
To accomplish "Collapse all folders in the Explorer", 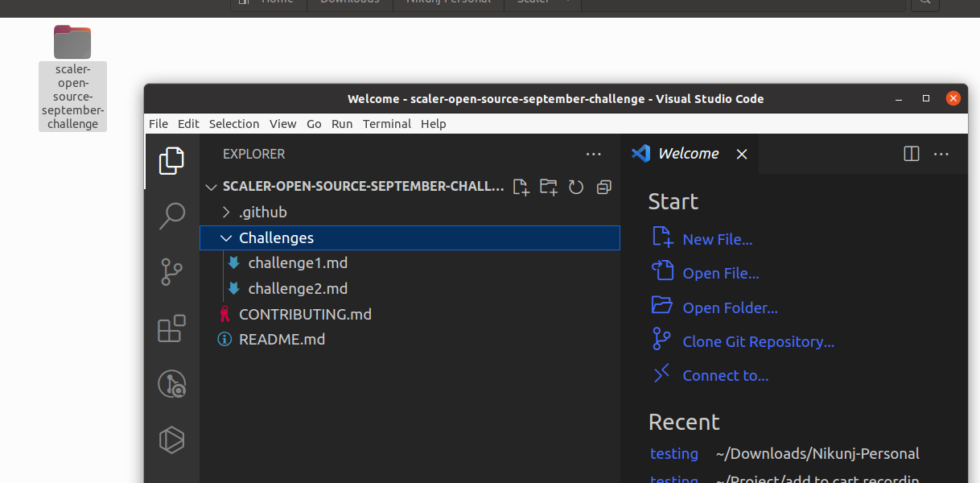I will point(603,187).
